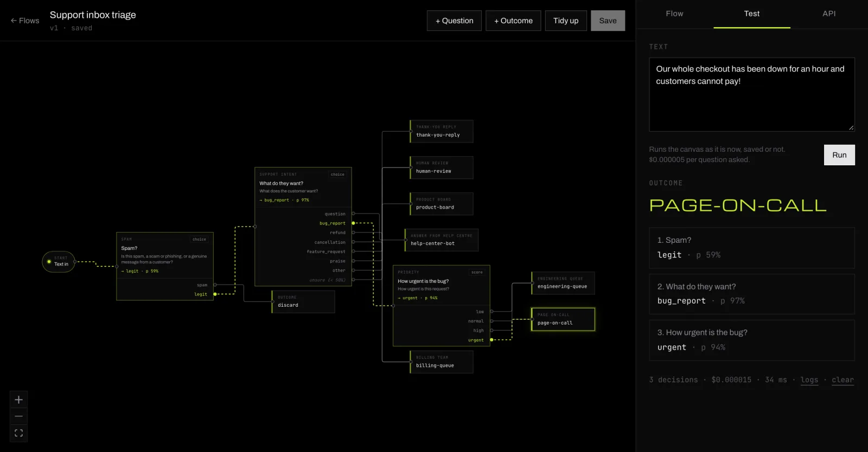Go back to Flows list
Viewport: 868px width, 452px height.
(25, 21)
